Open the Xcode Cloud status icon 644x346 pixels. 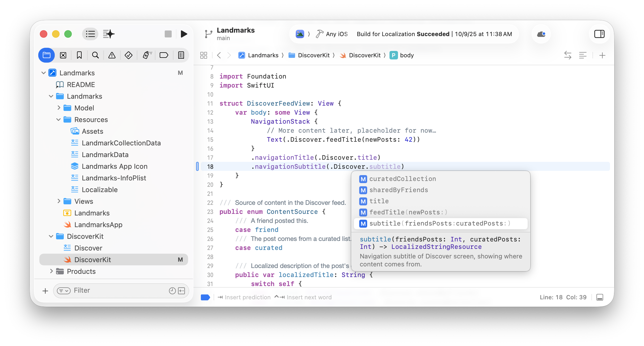click(x=541, y=34)
